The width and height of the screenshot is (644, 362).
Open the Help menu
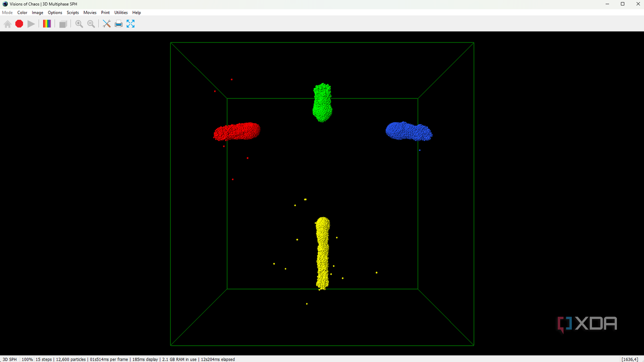[137, 13]
